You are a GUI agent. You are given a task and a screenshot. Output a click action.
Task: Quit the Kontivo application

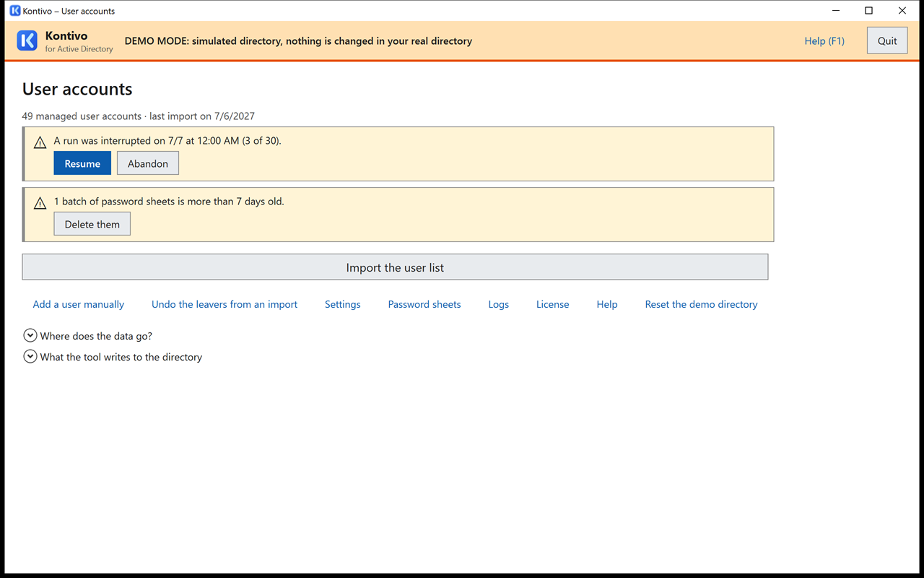[x=887, y=40]
